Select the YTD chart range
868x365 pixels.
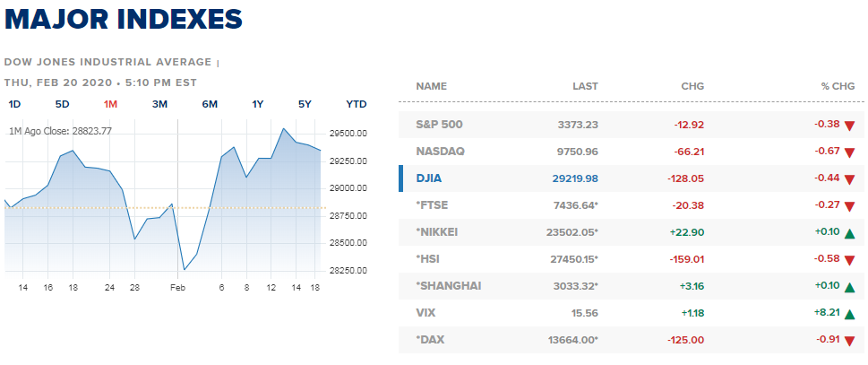(357, 104)
